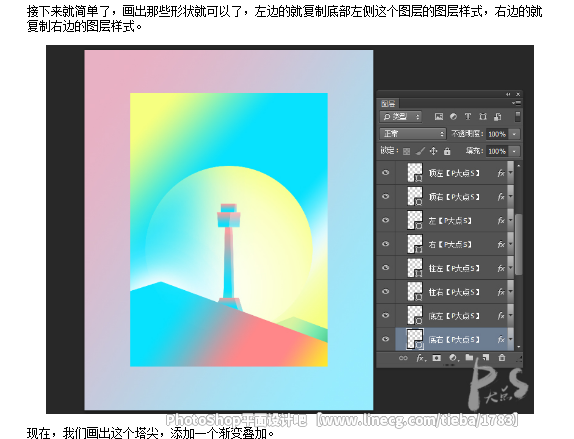
Task: Hide the 柱右 layer via eye icon
Action: [385, 292]
